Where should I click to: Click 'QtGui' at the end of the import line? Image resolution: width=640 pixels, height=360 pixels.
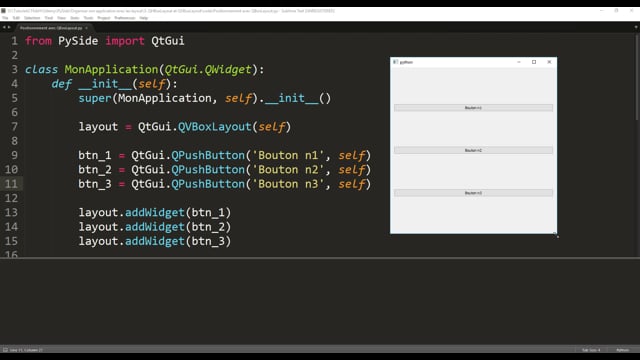click(168, 41)
